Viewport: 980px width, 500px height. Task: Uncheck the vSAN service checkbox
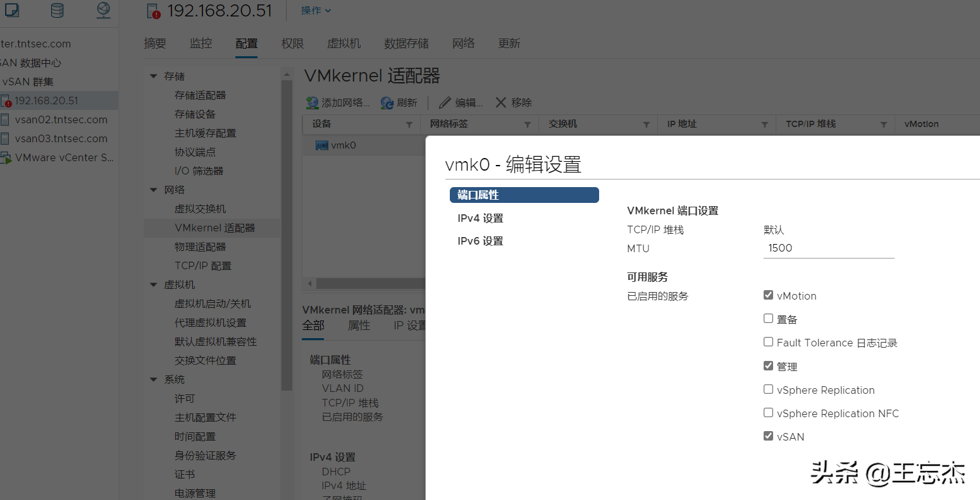pos(768,436)
